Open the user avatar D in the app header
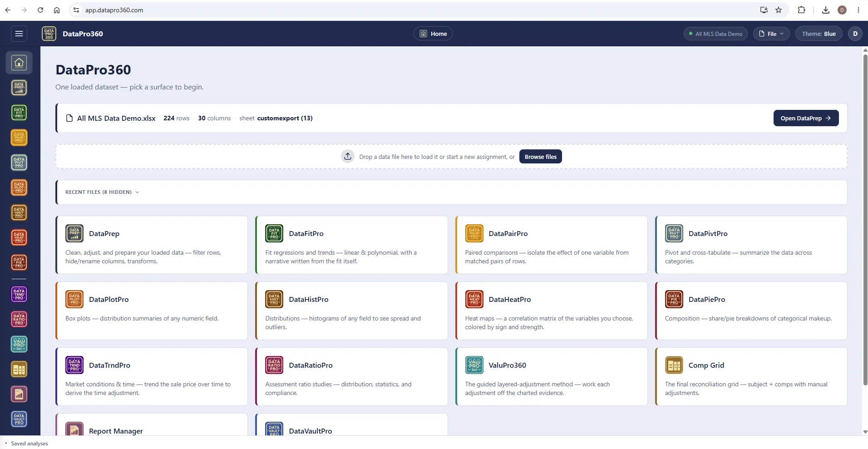868x449 pixels. [x=855, y=34]
